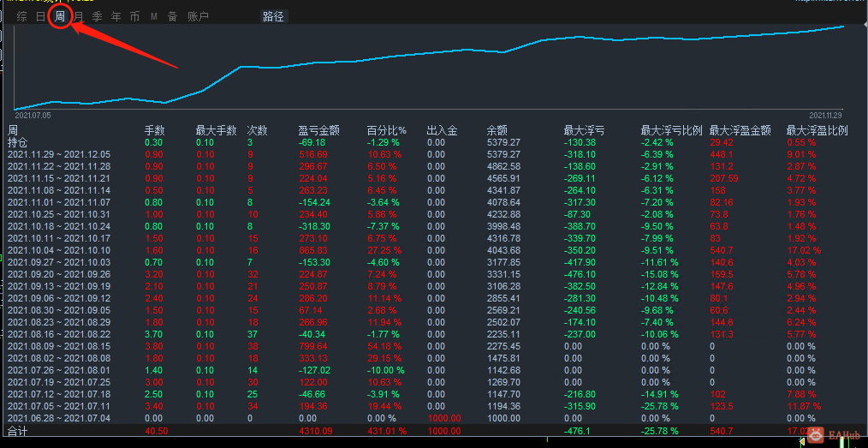Screen dimensions: 868x448
Task: Click the 合计 total row
Action: pyautogui.click(x=434, y=430)
